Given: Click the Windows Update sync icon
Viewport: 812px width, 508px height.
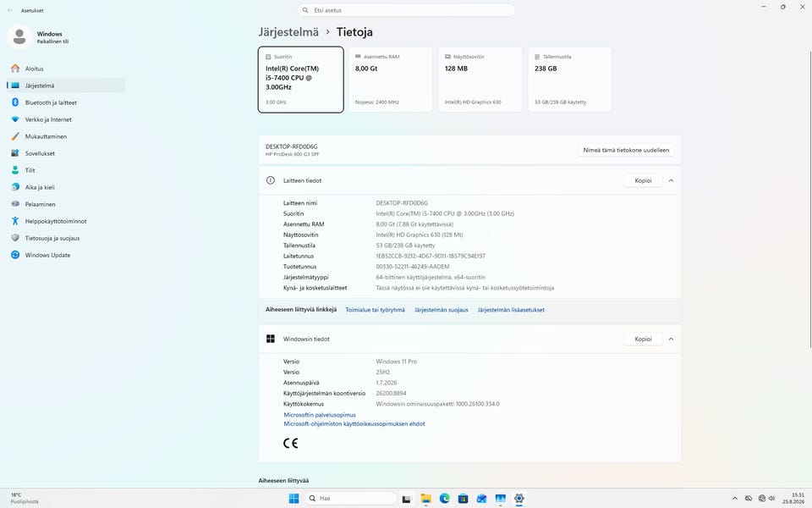Looking at the screenshot, I should (x=15, y=255).
